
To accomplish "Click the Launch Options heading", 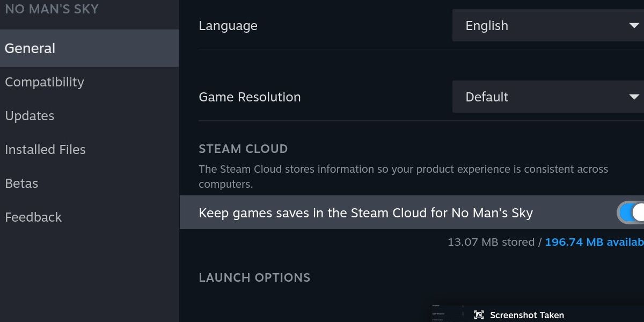I will [254, 277].
